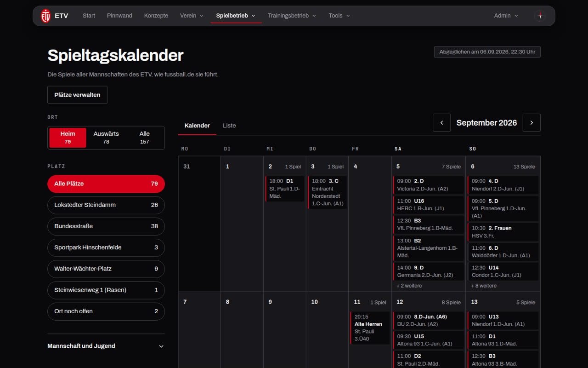Select the Auswärts location filter
Screen dimensions: 588x368
(106, 138)
